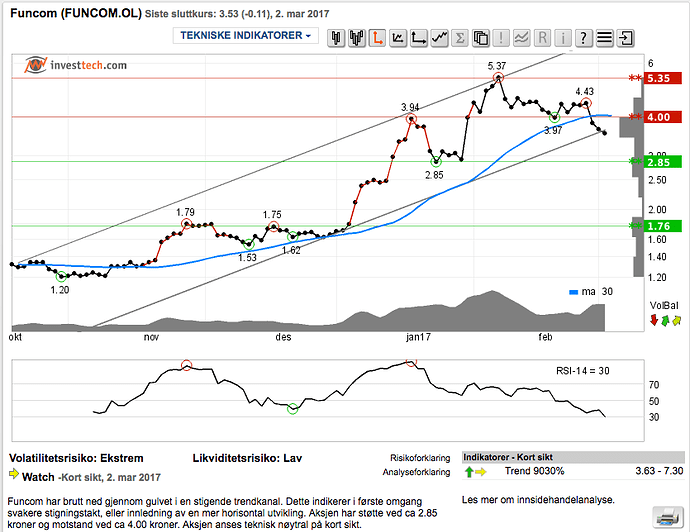Open the Tekniske Indikatorer dropdown
Screen dimensions: 690x532
tap(245, 36)
